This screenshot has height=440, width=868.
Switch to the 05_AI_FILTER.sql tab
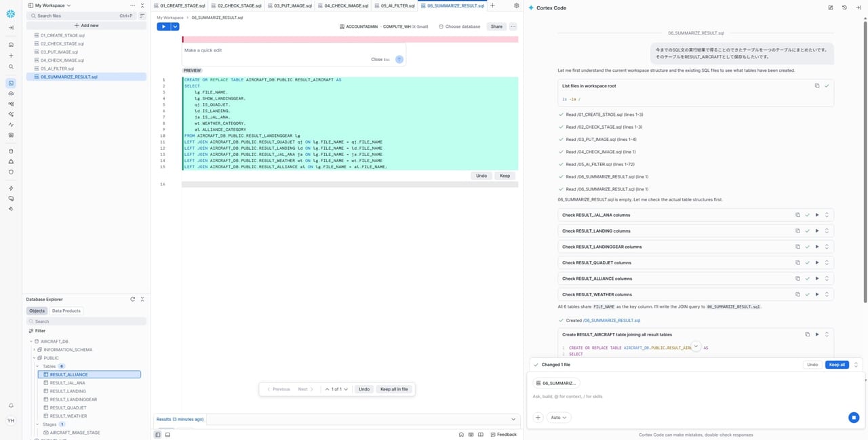click(394, 5)
